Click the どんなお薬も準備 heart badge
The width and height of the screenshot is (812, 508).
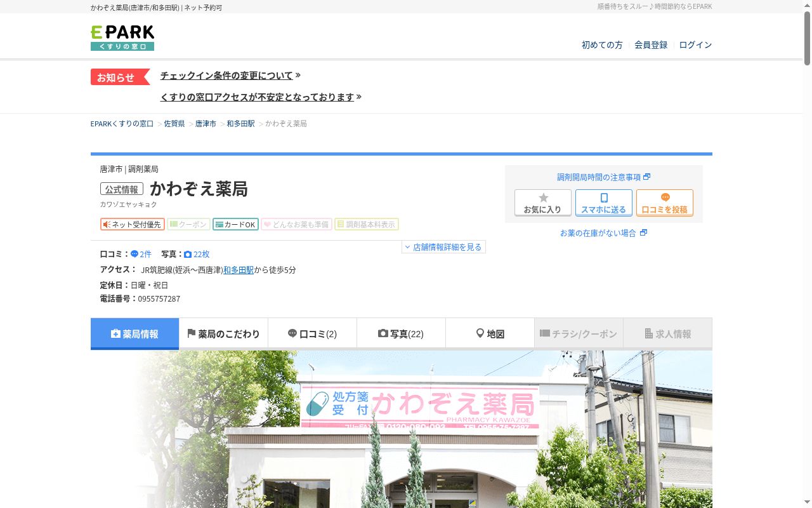pyautogui.click(x=296, y=224)
